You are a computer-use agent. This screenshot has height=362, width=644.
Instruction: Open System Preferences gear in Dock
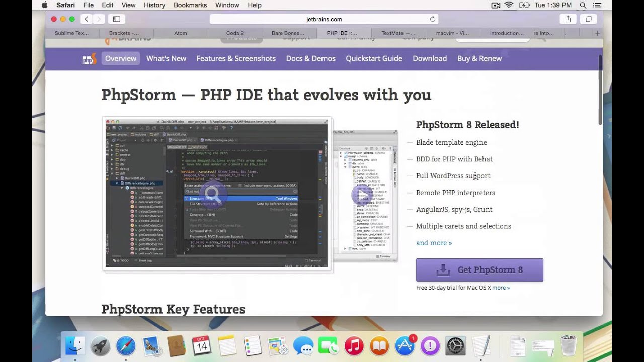(x=456, y=346)
